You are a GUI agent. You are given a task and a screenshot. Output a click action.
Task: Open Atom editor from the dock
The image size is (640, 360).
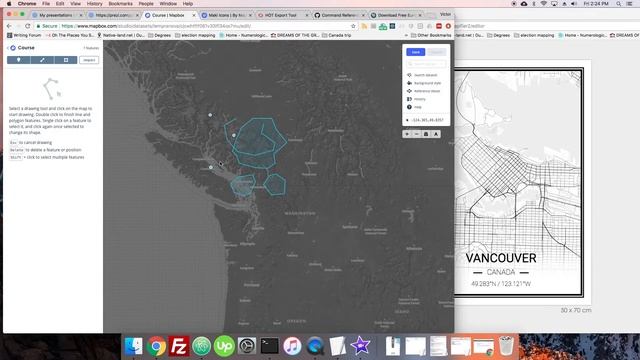tap(202, 346)
